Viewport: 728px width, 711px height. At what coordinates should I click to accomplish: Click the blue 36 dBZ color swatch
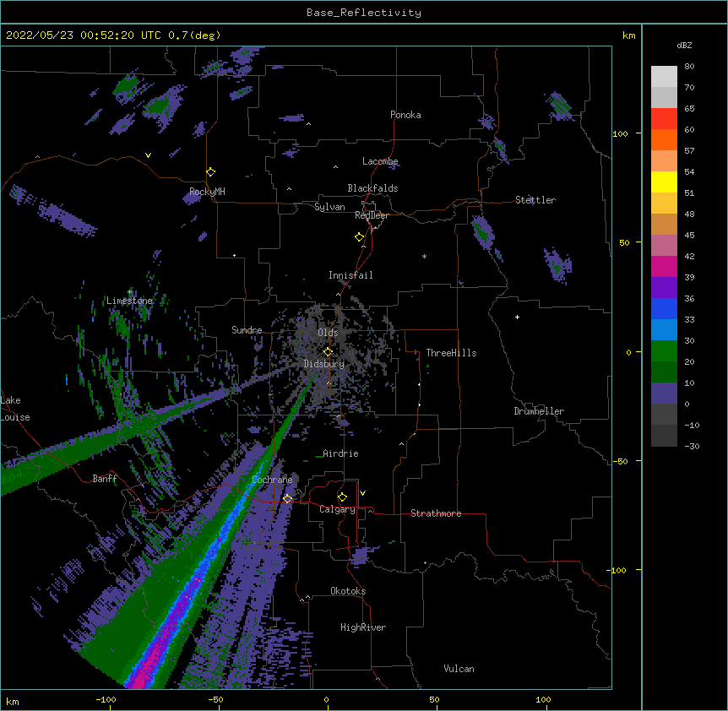[664, 308]
